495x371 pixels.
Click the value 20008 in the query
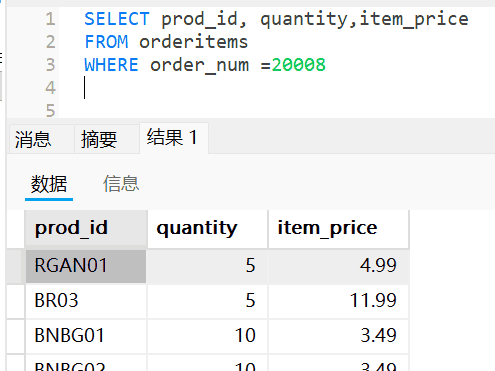coord(299,65)
